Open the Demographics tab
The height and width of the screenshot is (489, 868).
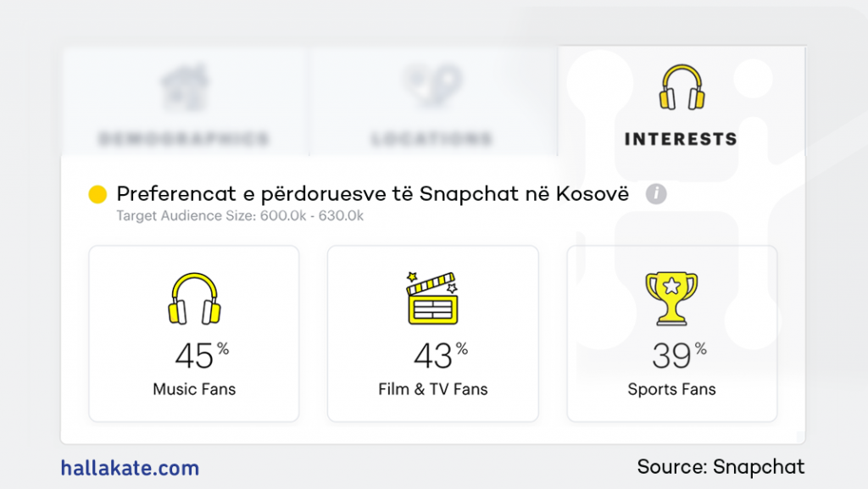184,139
